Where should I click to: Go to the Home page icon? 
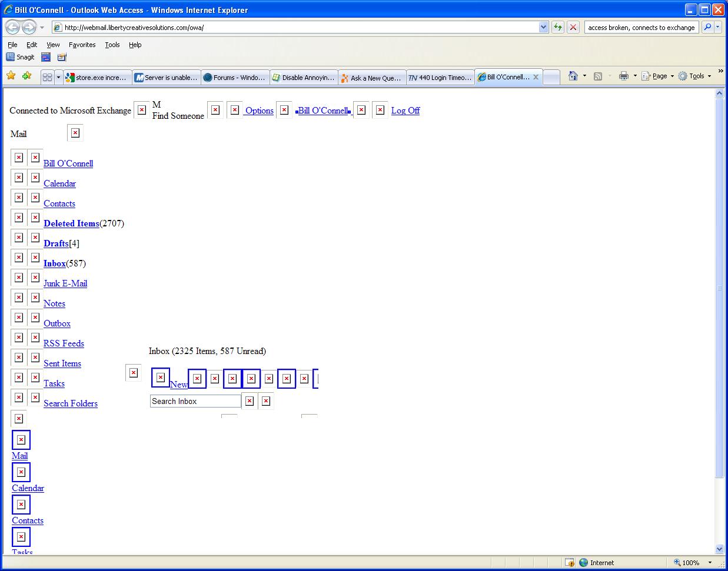point(573,76)
